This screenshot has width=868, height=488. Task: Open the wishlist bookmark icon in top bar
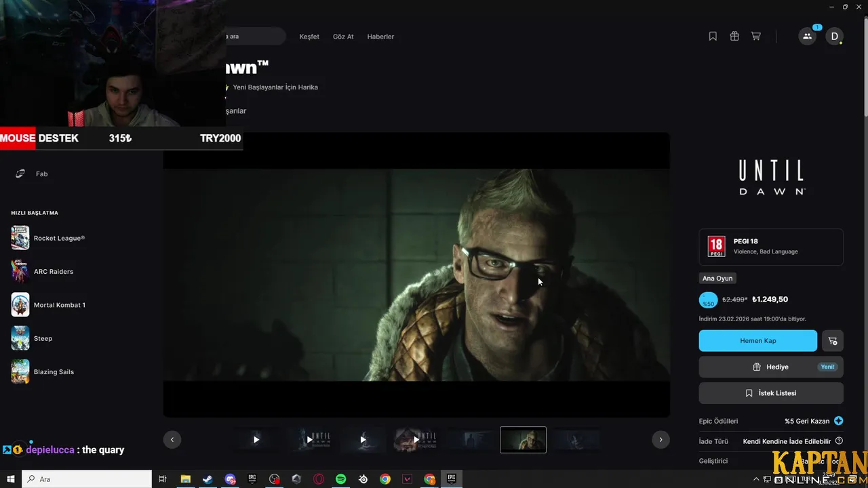click(x=713, y=37)
